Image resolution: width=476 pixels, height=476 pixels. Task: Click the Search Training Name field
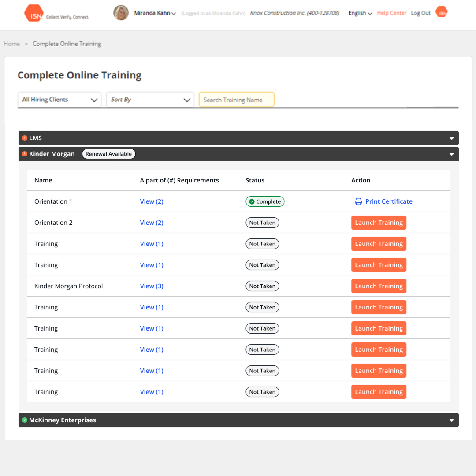click(237, 100)
